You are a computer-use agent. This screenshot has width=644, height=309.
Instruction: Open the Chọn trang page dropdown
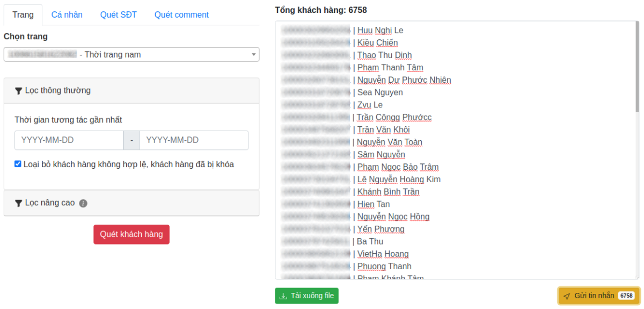(131, 54)
